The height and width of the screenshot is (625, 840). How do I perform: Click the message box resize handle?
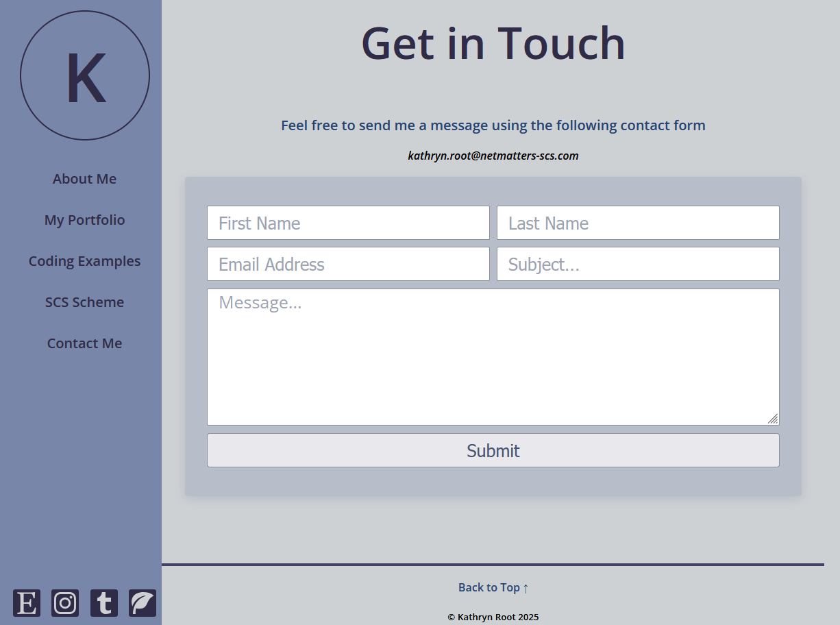773,419
